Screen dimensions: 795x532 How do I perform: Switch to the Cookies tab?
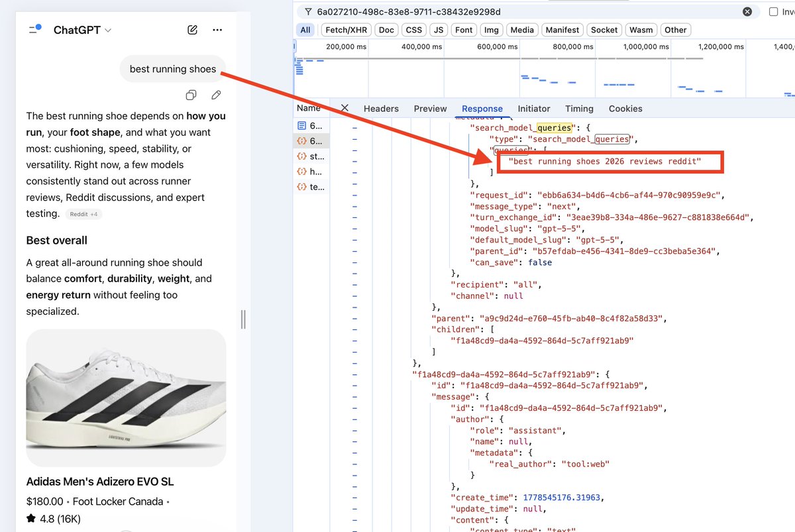[625, 109]
